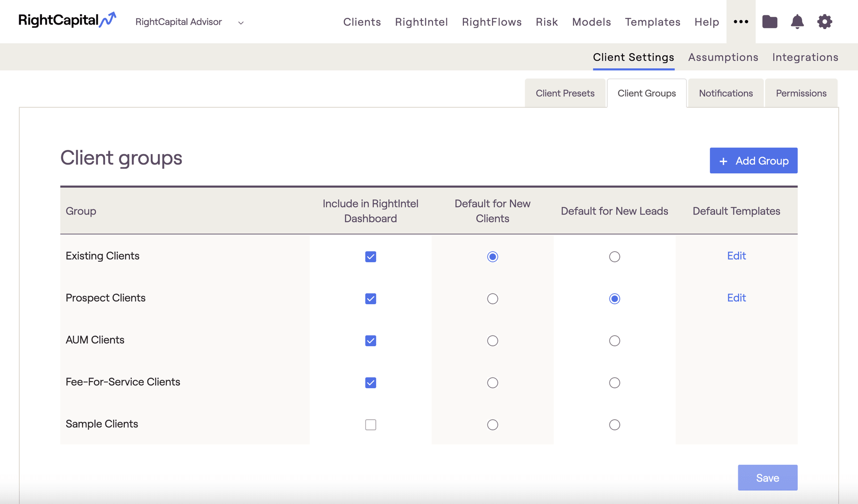This screenshot has width=858, height=504.
Task: Check RightIntel Dashboard for Sample Clients
Action: tap(370, 424)
